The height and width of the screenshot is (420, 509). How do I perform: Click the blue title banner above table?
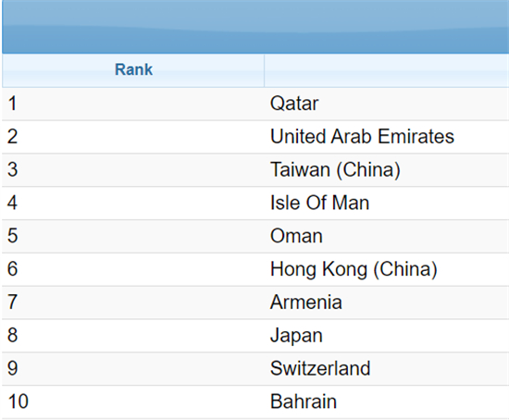(x=255, y=27)
